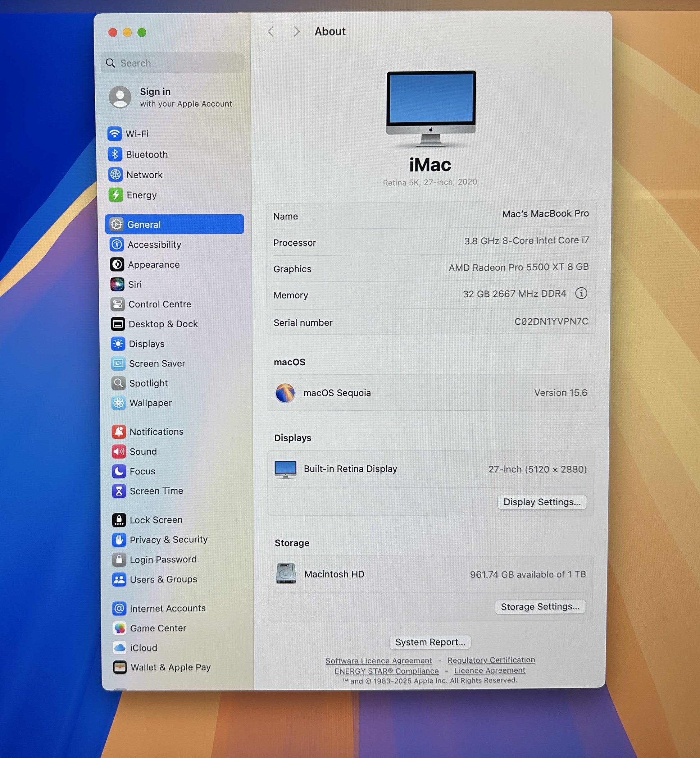The image size is (700, 758).
Task: Open Screen Time hourglass icon
Action: (x=119, y=491)
